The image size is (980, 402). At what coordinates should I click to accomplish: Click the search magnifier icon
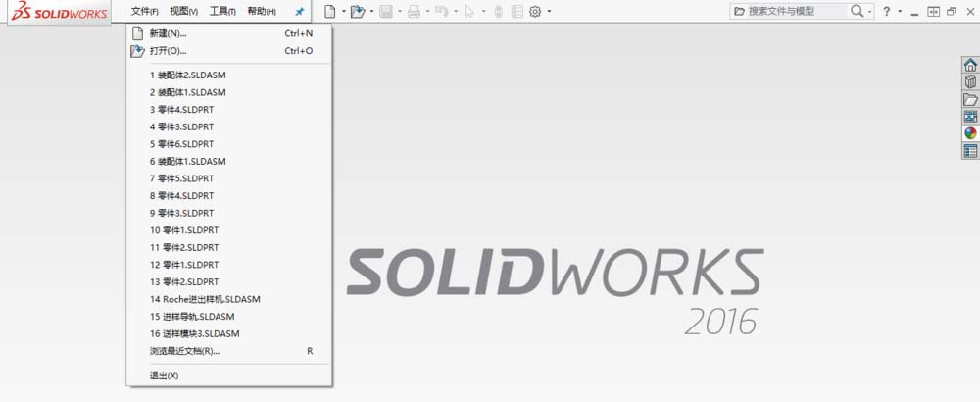(x=857, y=11)
